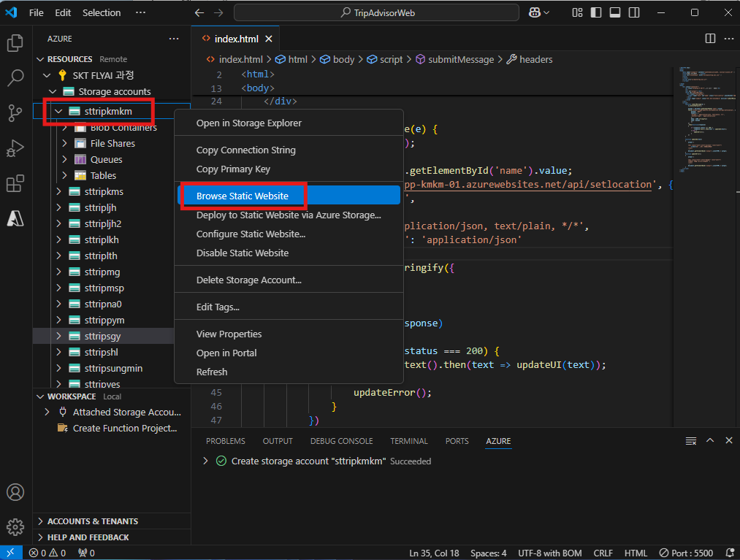Expand the Tables node

coord(65,175)
